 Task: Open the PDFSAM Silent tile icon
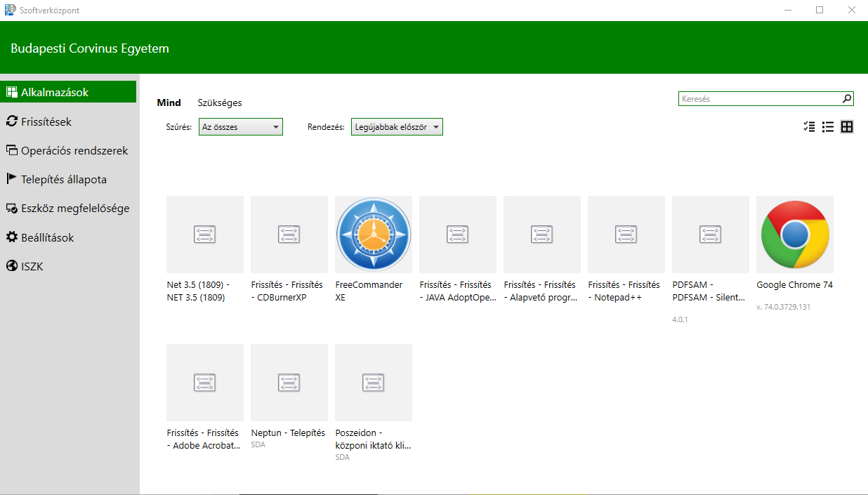coord(711,235)
